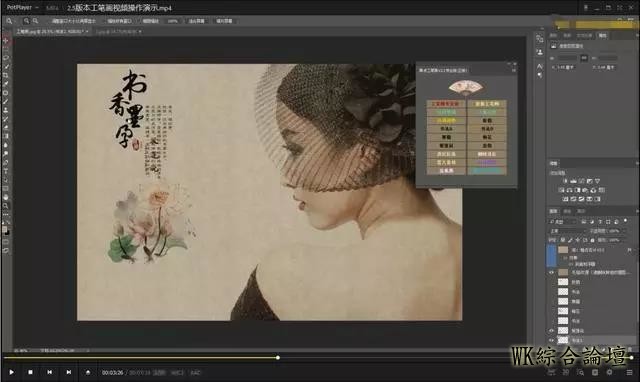Play the video in PotPlayer
Viewport: 640px width, 382px height.
(11, 372)
